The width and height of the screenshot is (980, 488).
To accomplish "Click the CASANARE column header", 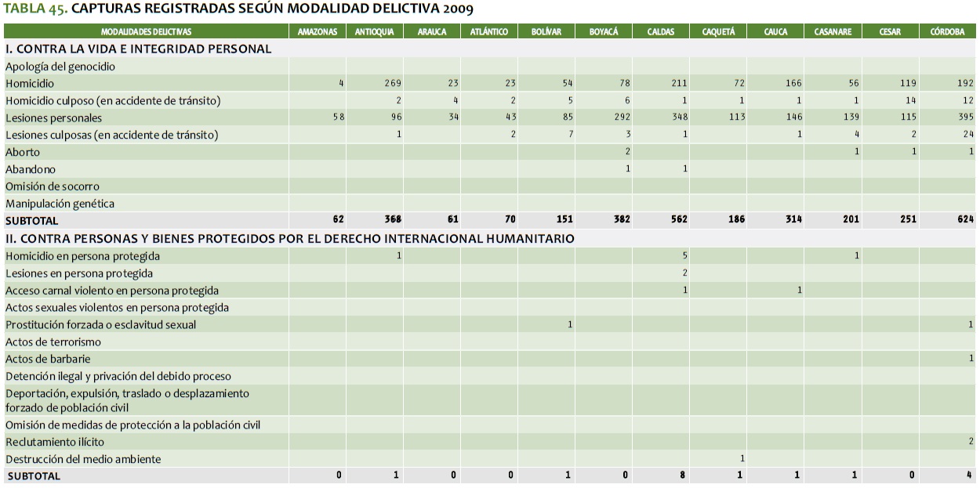I will pos(833,32).
